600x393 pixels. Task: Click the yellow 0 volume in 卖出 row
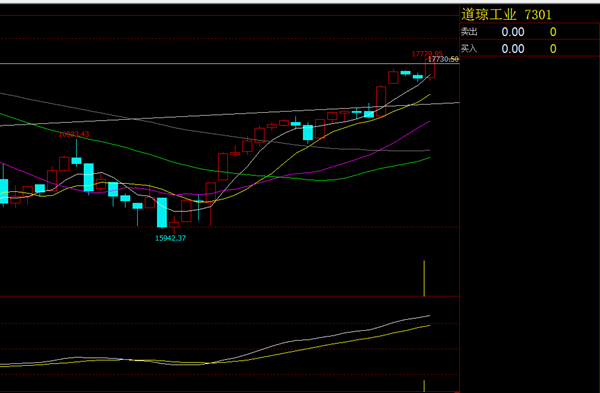coord(553,32)
